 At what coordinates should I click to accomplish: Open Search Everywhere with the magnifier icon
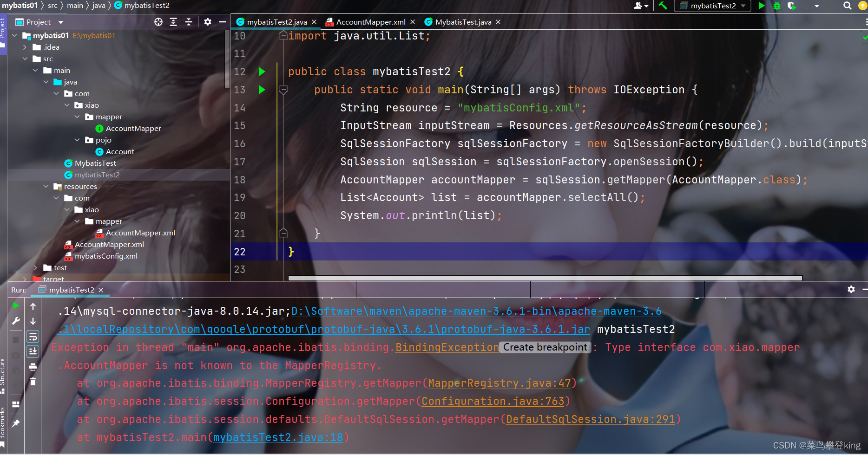pyautogui.click(x=847, y=6)
